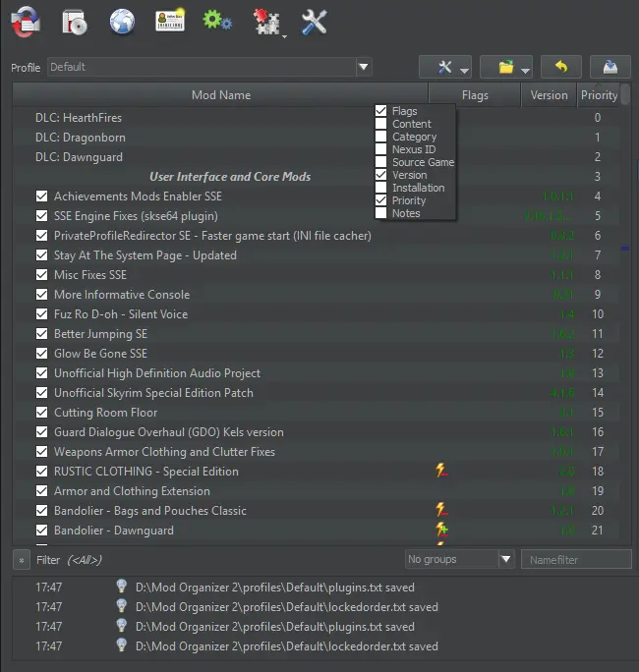Select More Informative Console mod
Screen dimensions: 639x672
(122, 295)
